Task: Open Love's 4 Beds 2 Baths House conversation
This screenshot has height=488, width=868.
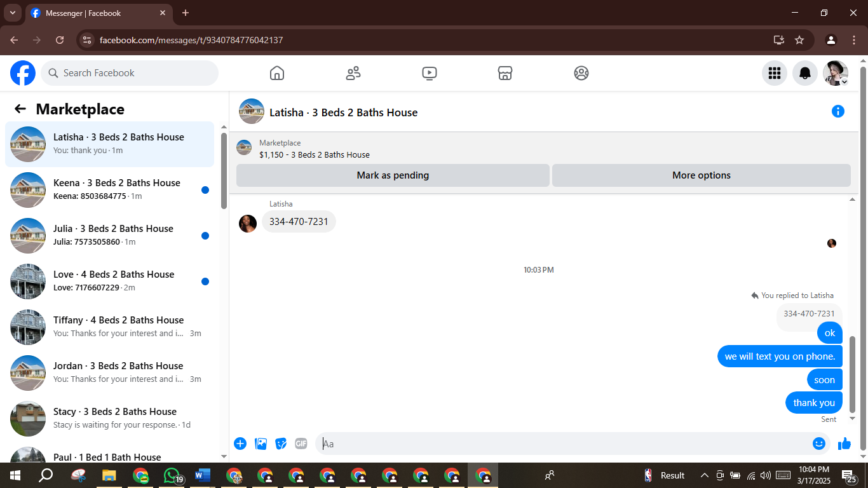Action: [110, 281]
